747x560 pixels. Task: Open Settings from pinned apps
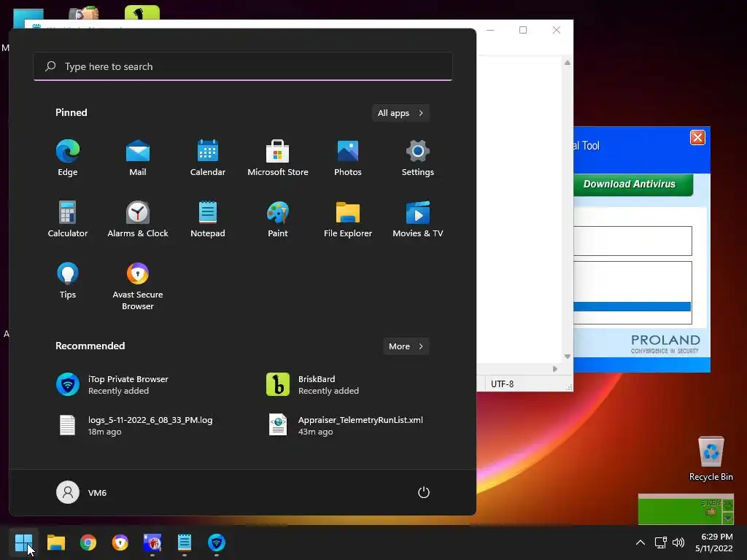[x=418, y=158]
